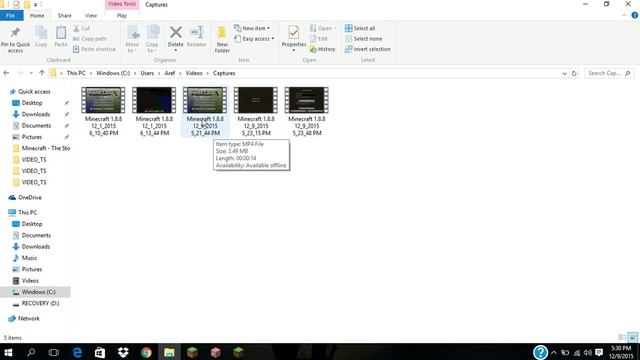Click the Up one level arrow
Viewport: 640px width, 360px height.
(x=42, y=73)
